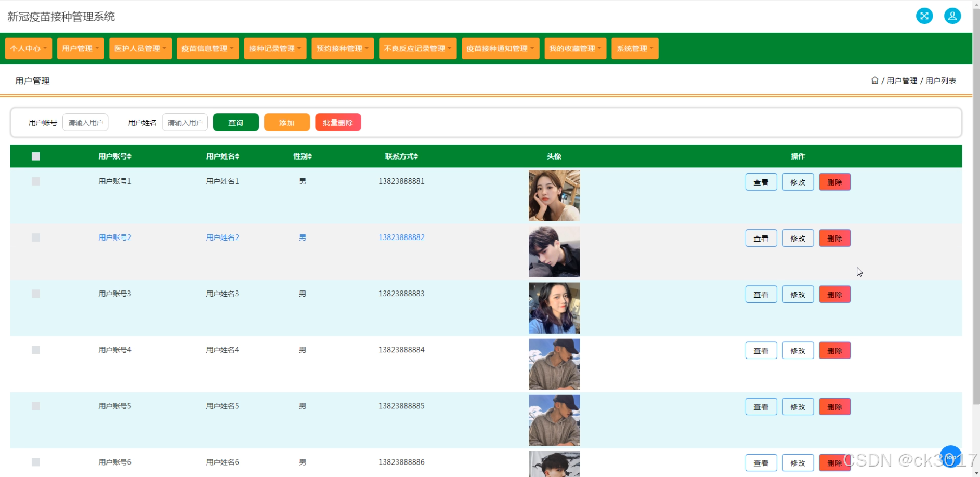Open the 系统管理 menu
The width and height of the screenshot is (980, 477).
[x=635, y=48]
